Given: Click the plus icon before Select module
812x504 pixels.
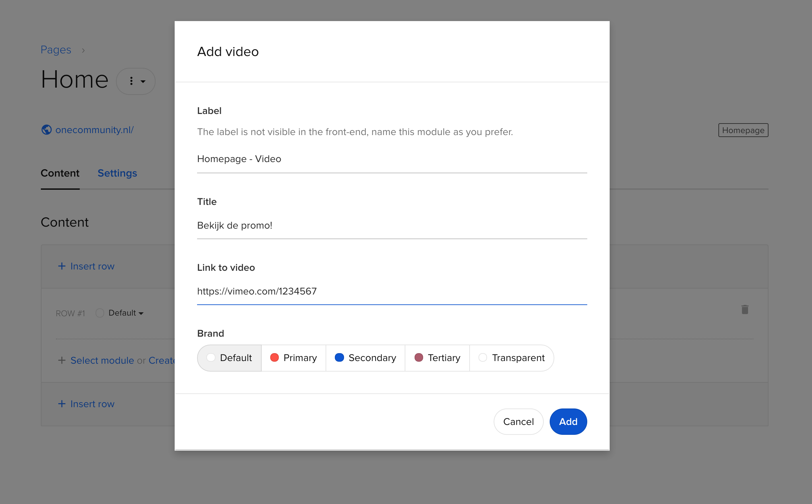Looking at the screenshot, I should (x=62, y=360).
